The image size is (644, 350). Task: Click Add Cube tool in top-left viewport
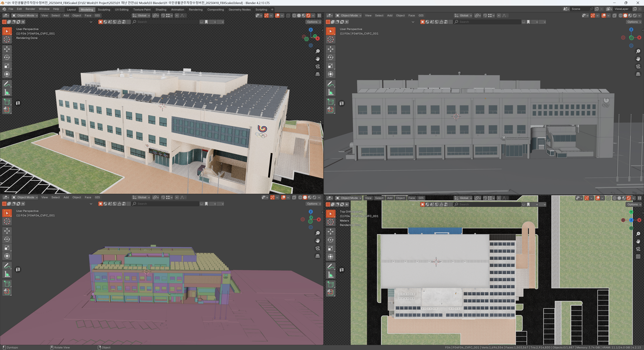pyautogui.click(x=7, y=102)
